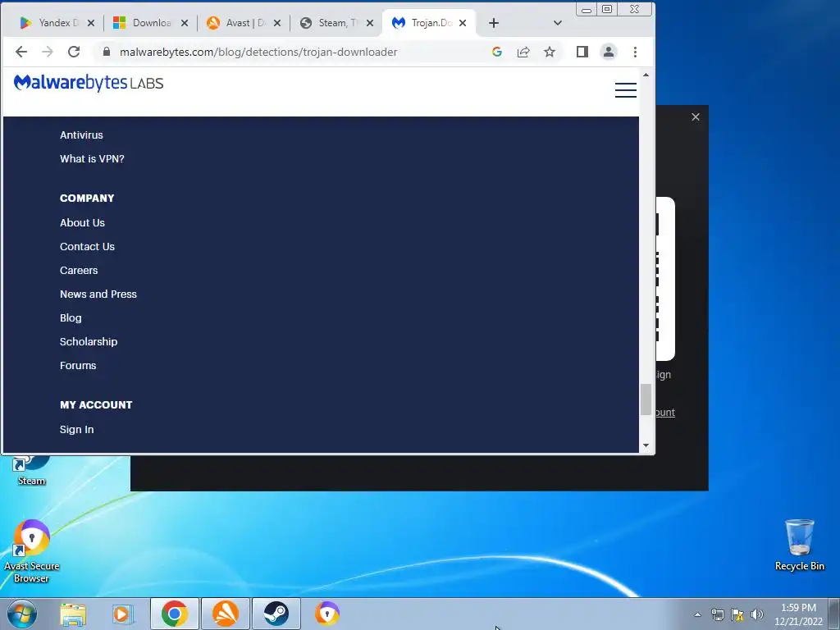Expand the tab search chevron
Image resolution: width=840 pixels, height=630 pixels.
557,23
